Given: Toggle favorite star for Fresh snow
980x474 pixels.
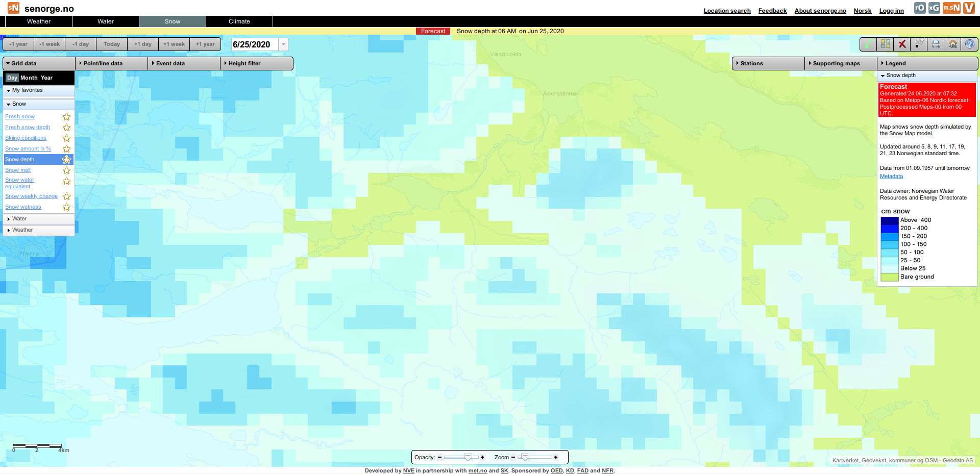Looking at the screenshot, I should 66,117.
